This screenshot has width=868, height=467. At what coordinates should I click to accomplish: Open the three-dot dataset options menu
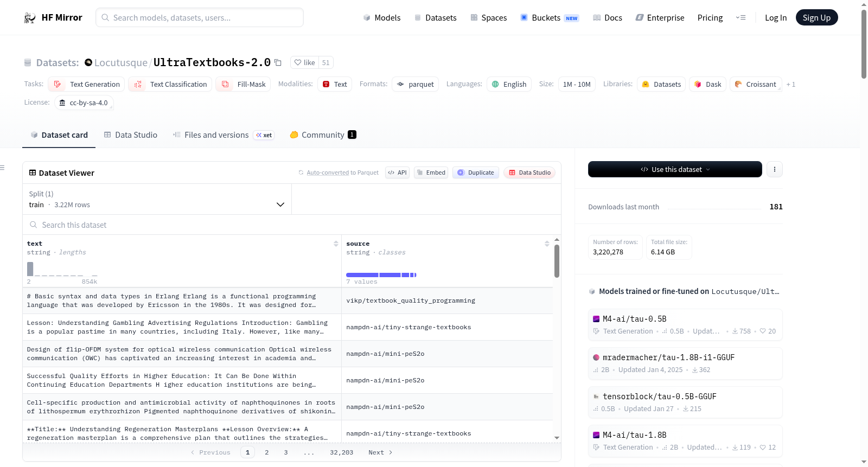[x=774, y=169]
